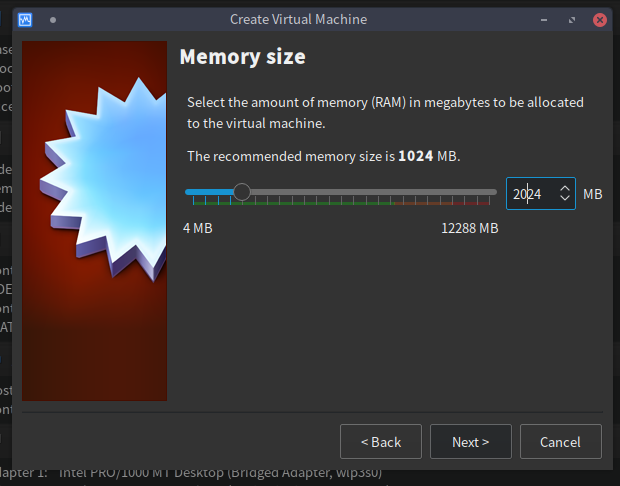Click the pin dot beside the window icon
The width and height of the screenshot is (620, 486).
pyautogui.click(x=52, y=19)
